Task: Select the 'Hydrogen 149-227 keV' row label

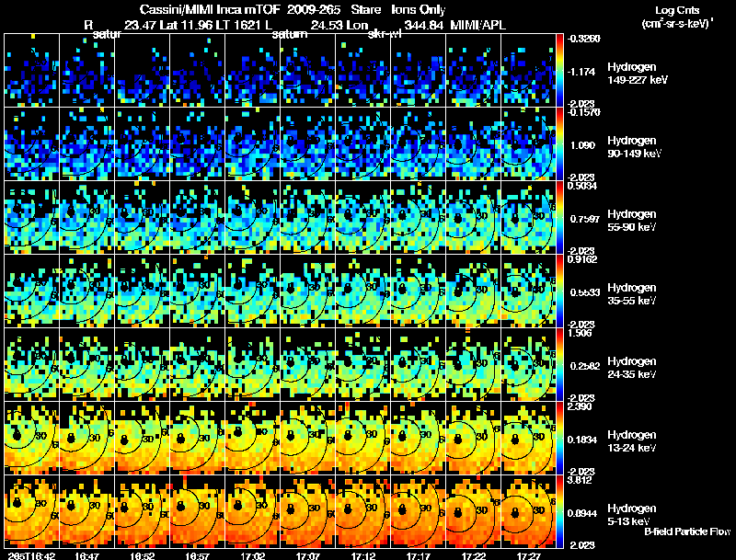Action: [x=638, y=74]
